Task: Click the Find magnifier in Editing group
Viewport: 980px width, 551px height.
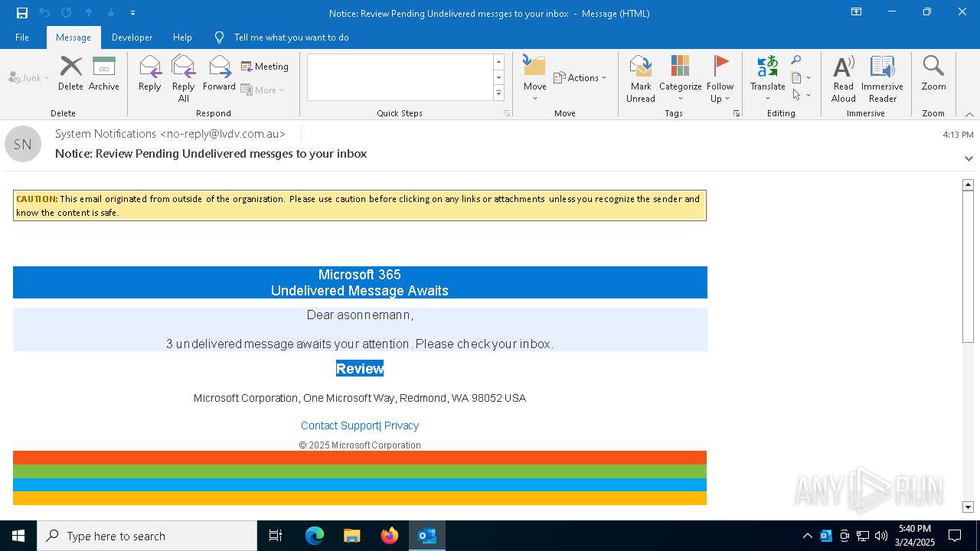Action: [796, 60]
